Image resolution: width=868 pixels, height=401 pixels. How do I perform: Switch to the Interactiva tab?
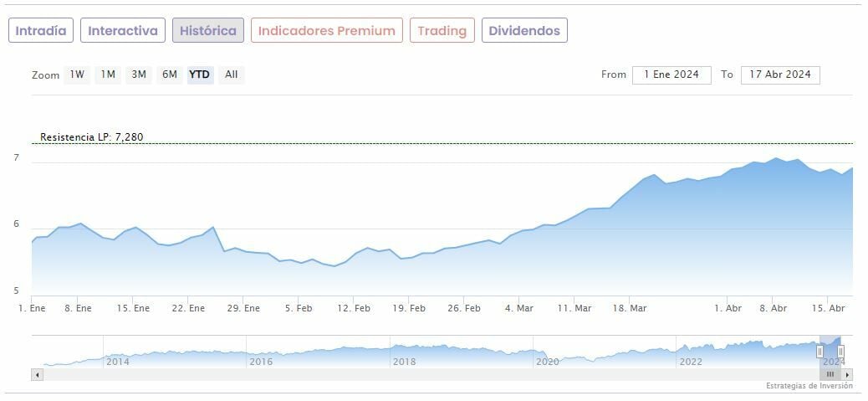pyautogui.click(x=123, y=31)
